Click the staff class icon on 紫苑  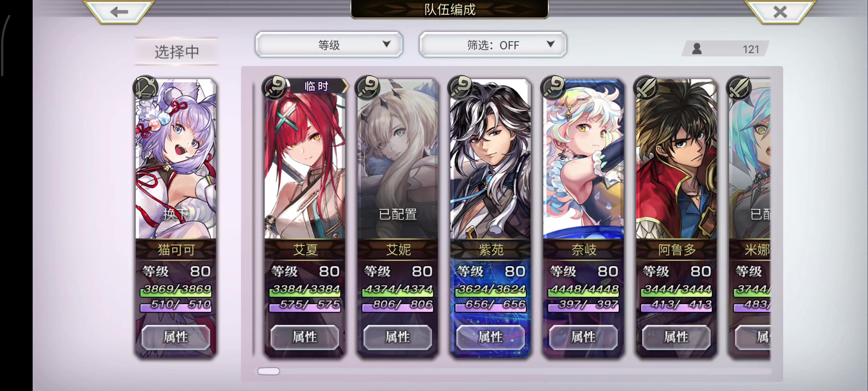click(461, 88)
